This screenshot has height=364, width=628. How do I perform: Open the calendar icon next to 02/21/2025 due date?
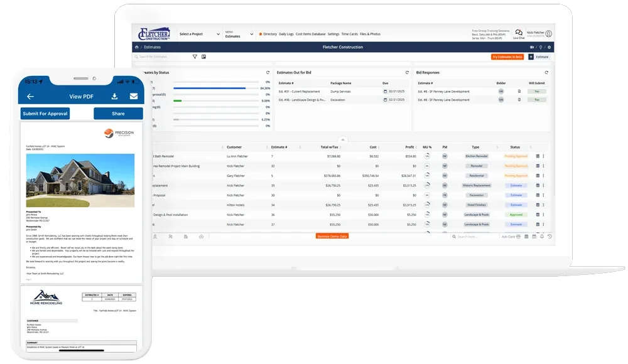pyautogui.click(x=384, y=91)
